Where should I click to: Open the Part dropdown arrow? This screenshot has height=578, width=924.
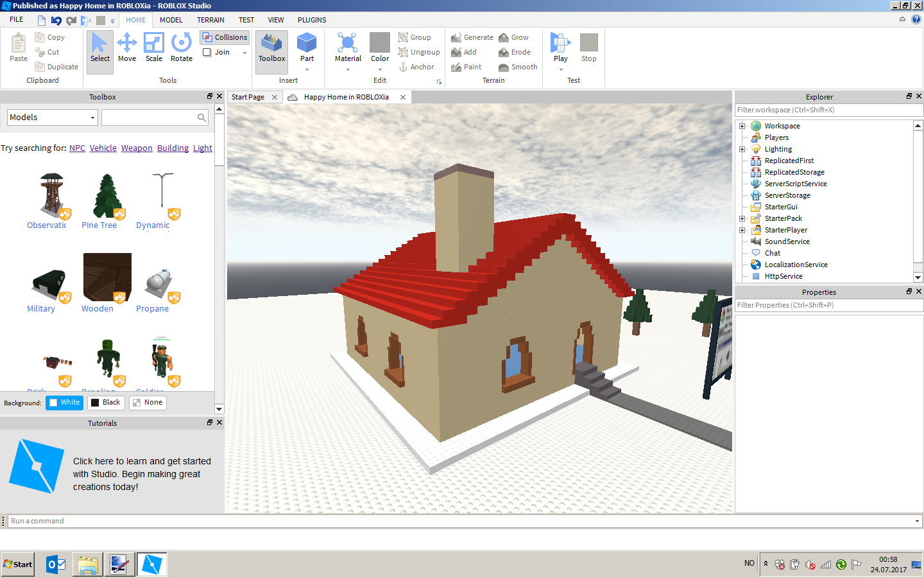pyautogui.click(x=307, y=69)
